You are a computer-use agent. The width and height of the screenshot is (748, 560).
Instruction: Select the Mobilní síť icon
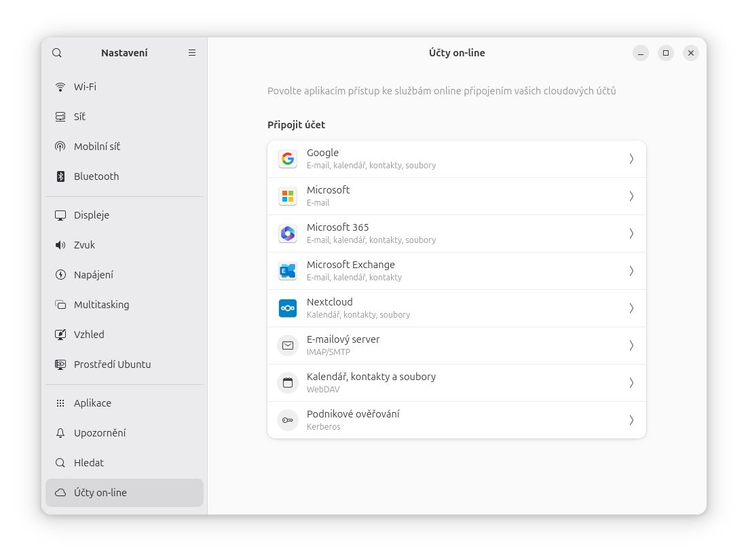(60, 147)
